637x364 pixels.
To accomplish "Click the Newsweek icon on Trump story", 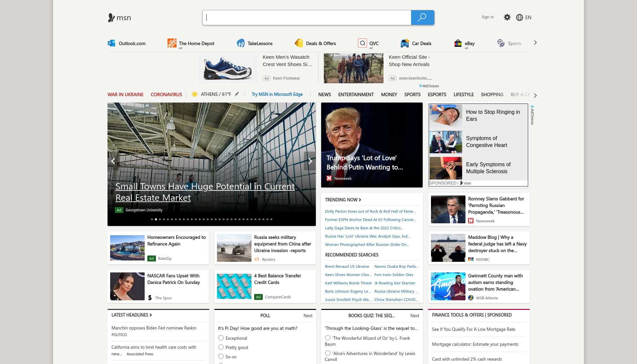I will click(x=329, y=179).
